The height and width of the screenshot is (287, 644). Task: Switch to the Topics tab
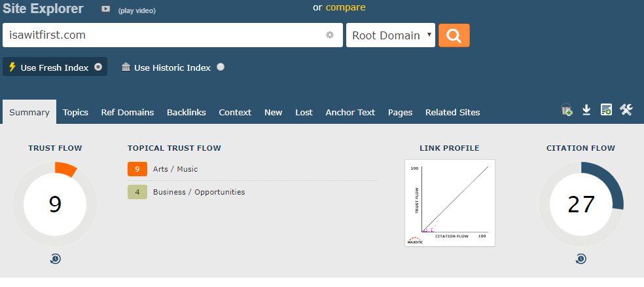click(x=75, y=112)
